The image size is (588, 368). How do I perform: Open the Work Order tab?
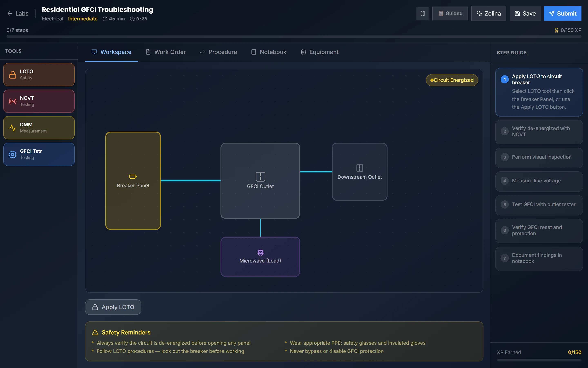pos(165,52)
